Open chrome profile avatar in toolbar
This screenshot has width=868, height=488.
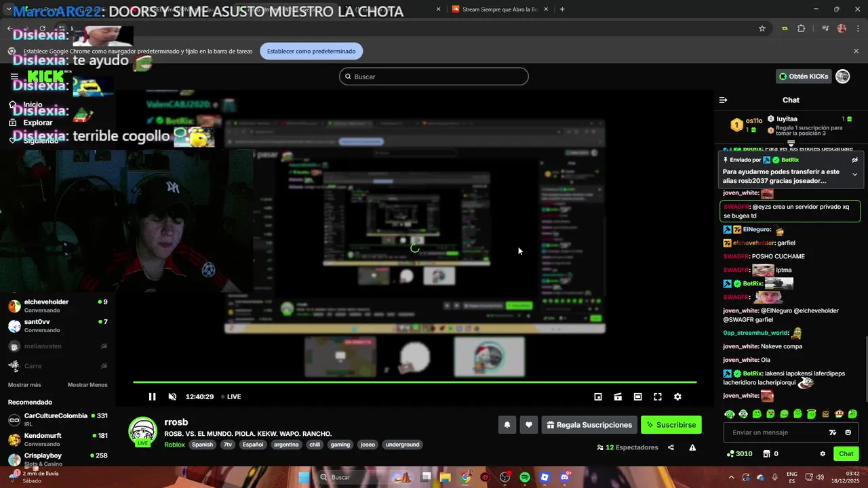coord(842,28)
